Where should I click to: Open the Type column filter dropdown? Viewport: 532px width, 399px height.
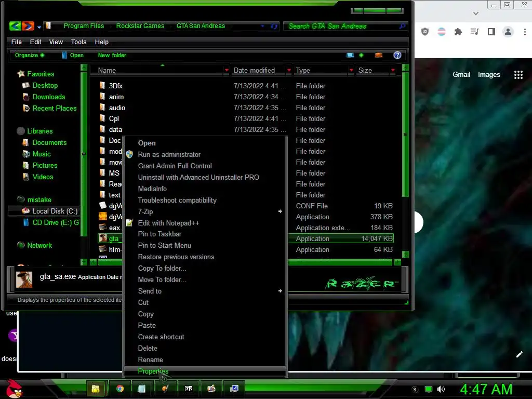pyautogui.click(x=351, y=70)
